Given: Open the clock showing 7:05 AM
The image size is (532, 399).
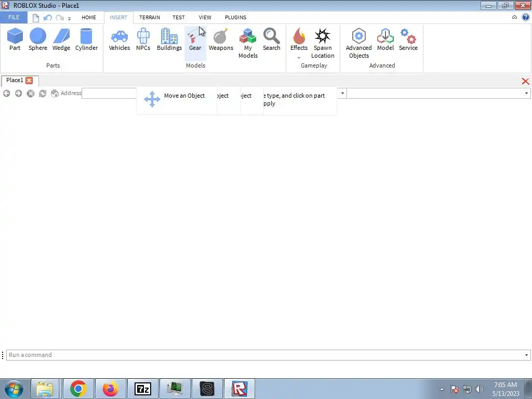Looking at the screenshot, I should pos(506,389).
